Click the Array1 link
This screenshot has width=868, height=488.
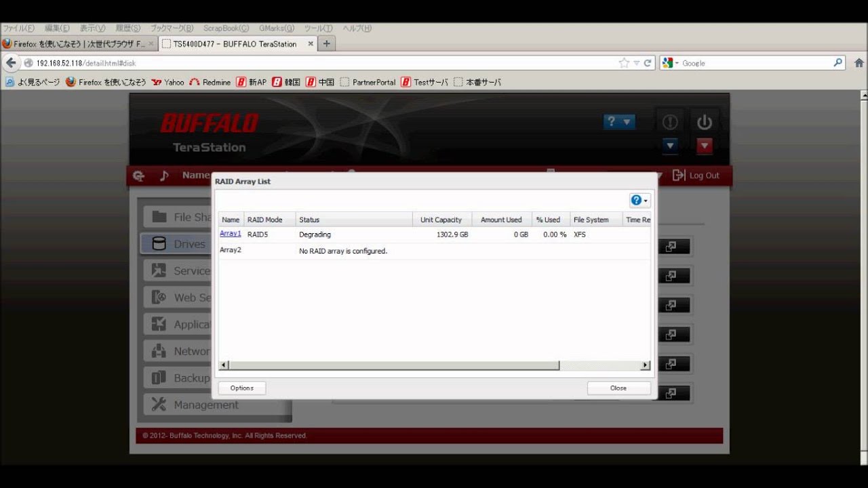pos(230,233)
